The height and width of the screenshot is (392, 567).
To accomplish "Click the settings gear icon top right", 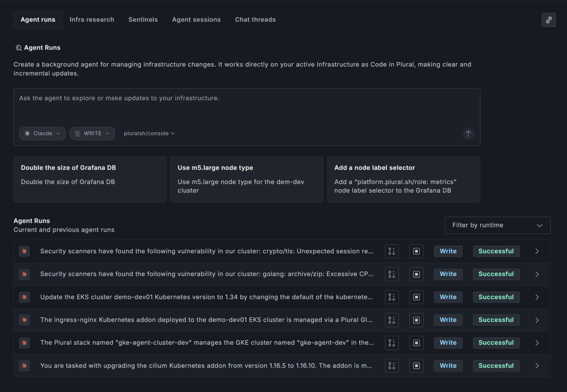I will pyautogui.click(x=549, y=20).
